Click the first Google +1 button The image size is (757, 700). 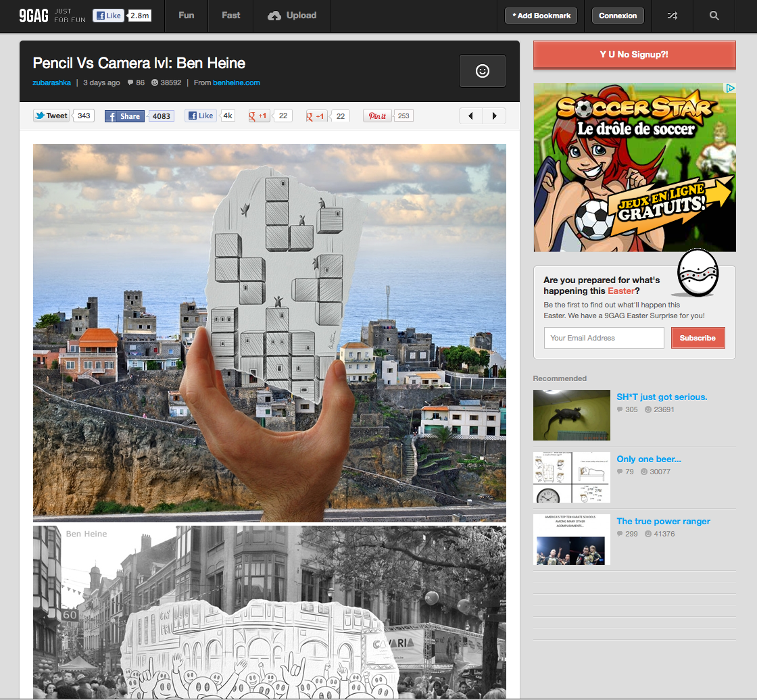[259, 116]
